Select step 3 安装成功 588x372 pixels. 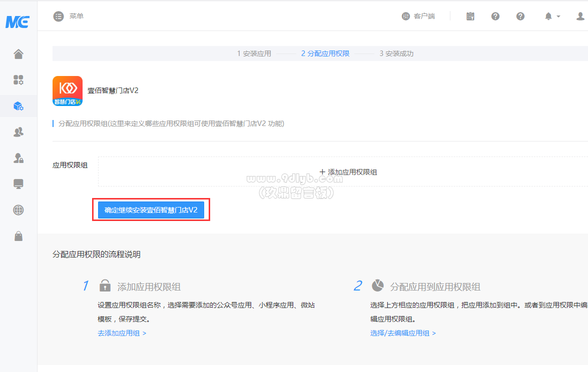tap(396, 53)
